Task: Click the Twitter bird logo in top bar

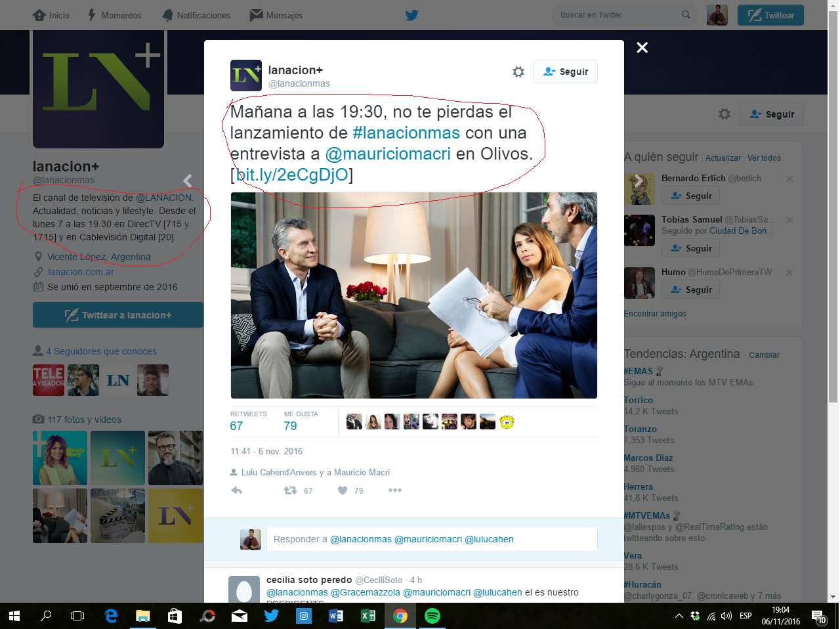Action: tap(411, 15)
